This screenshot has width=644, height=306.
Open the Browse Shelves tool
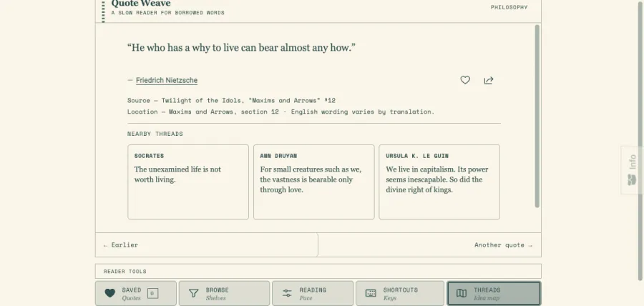click(224, 293)
